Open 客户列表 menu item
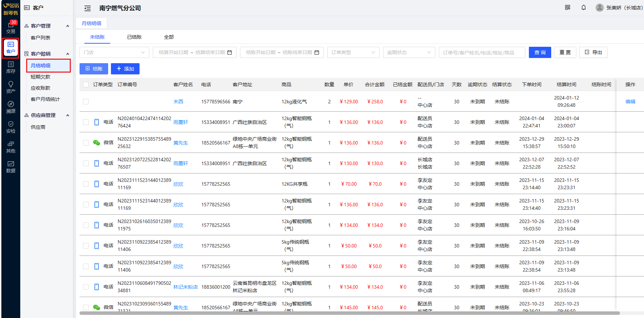644x318 pixels. (40, 38)
